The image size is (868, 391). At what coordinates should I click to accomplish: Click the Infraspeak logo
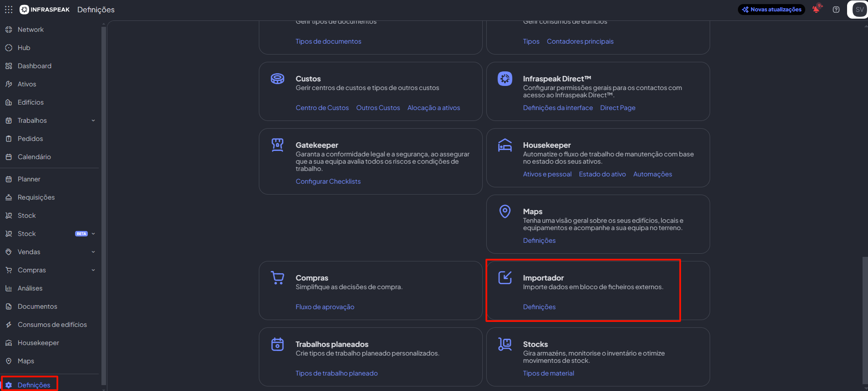tap(45, 10)
